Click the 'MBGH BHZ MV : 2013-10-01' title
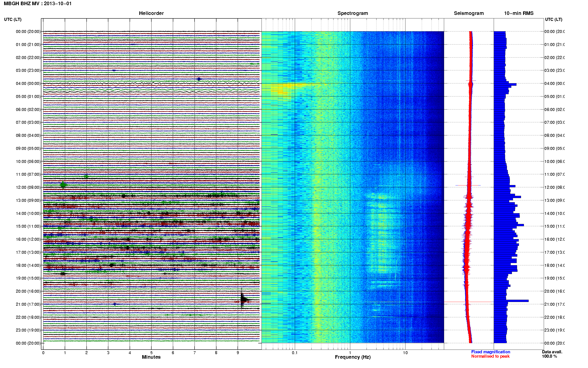 click(38, 4)
